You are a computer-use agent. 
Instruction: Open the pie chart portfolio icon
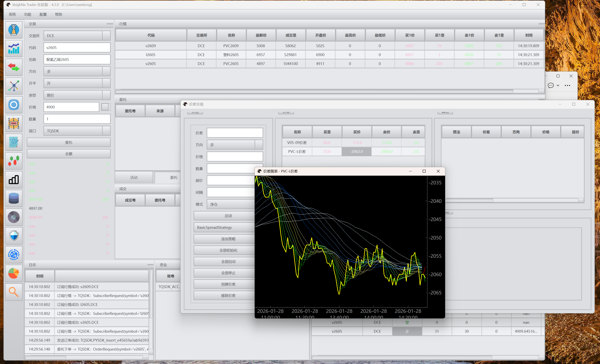[14, 273]
